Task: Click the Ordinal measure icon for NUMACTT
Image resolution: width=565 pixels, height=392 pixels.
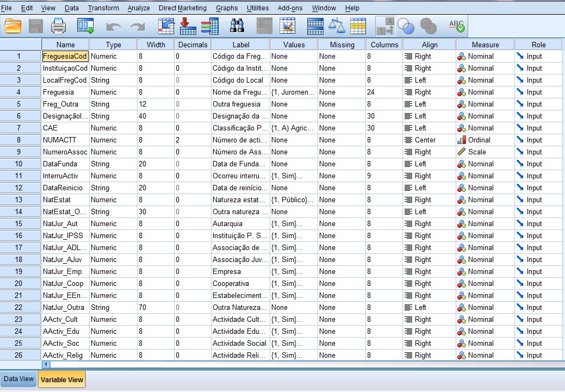Action: coord(462,140)
